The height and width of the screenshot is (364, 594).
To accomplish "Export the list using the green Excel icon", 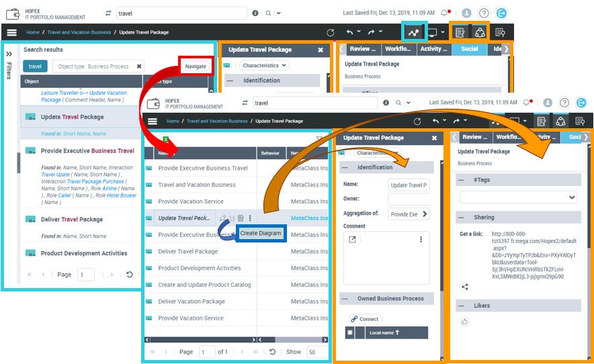I will (x=163, y=140).
